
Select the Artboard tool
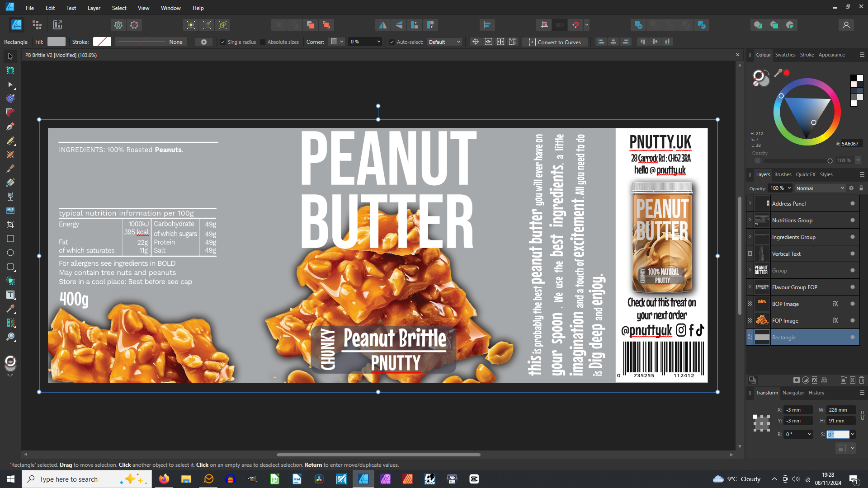point(10,70)
